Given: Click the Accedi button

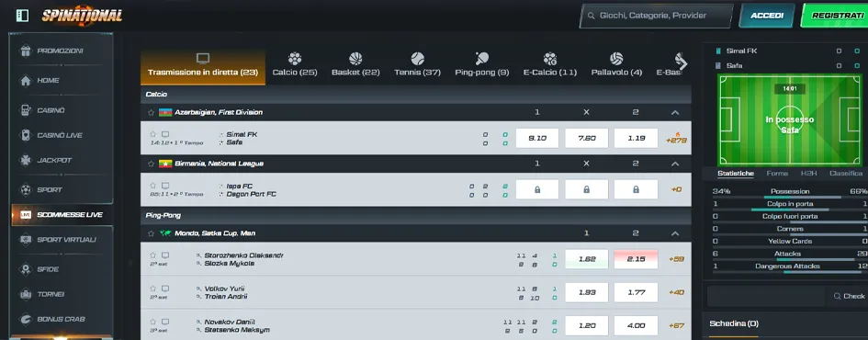Looking at the screenshot, I should (767, 16).
